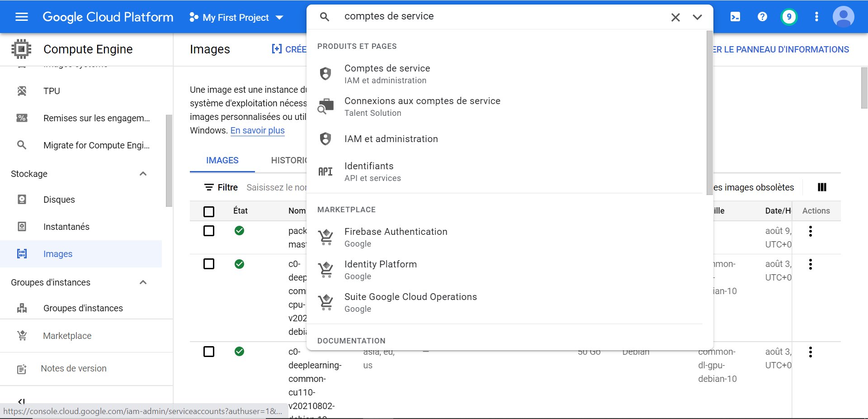Open Identity Platform marketplace result
This screenshot has height=419, width=868.
(506, 270)
